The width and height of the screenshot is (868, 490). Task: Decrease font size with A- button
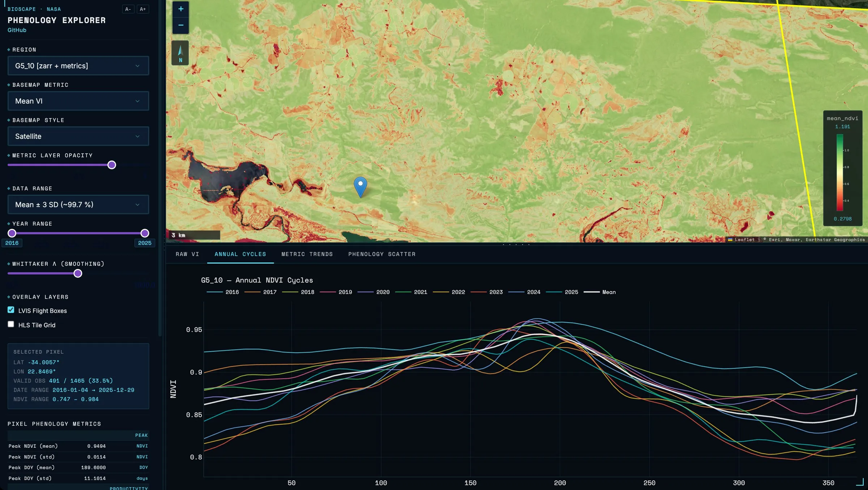(128, 9)
